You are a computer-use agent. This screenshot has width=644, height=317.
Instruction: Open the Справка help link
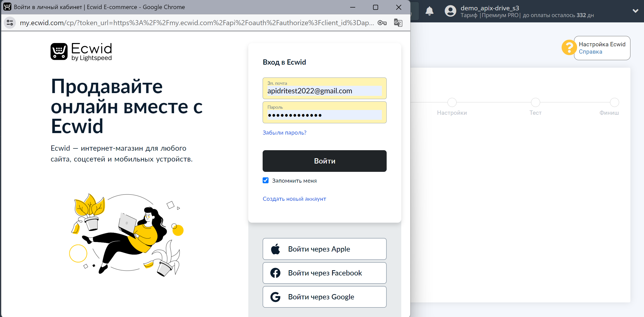[590, 52]
